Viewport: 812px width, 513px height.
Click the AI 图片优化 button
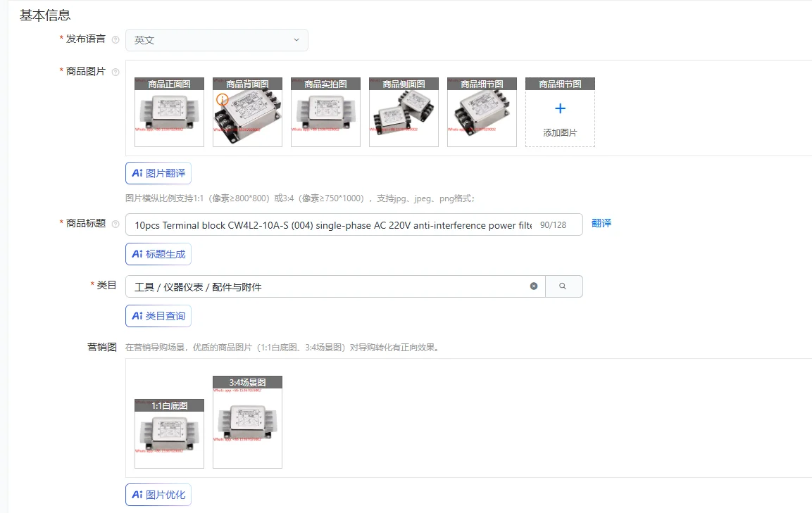pyautogui.click(x=158, y=495)
